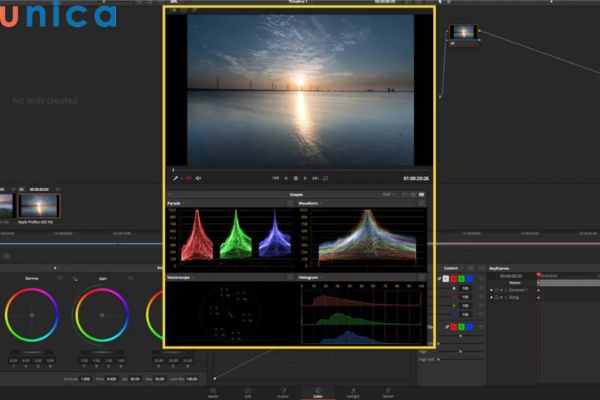Toggle the red channel curve button
600x400 pixels.
[x=455, y=279]
